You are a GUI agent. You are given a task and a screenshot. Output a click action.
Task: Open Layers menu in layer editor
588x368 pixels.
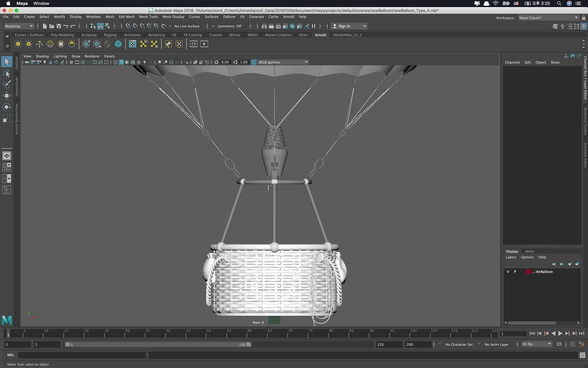click(x=511, y=257)
